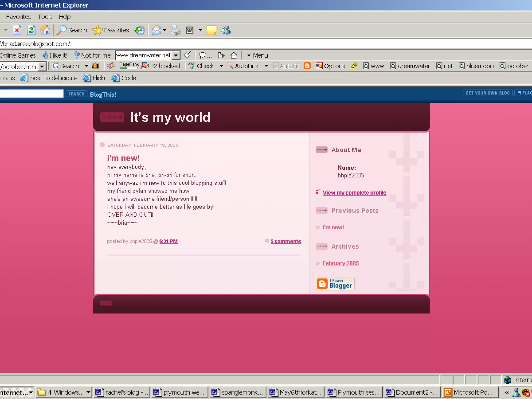Image resolution: width=532 pixels, height=399 pixels.
Task: Expand the AutoLink dropdown arrow
Action: (266, 66)
